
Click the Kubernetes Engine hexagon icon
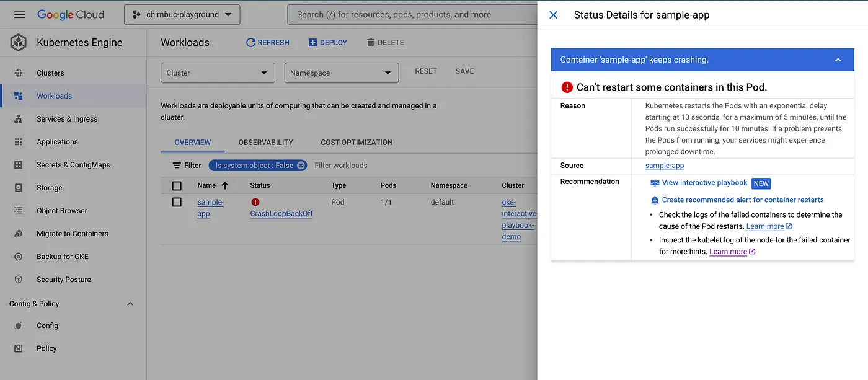click(19, 42)
